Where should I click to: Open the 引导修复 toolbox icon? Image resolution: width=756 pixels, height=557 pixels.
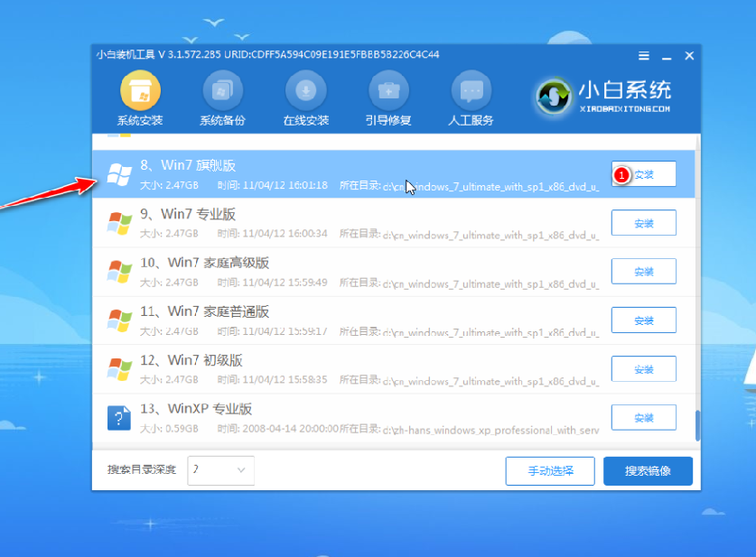(388, 90)
